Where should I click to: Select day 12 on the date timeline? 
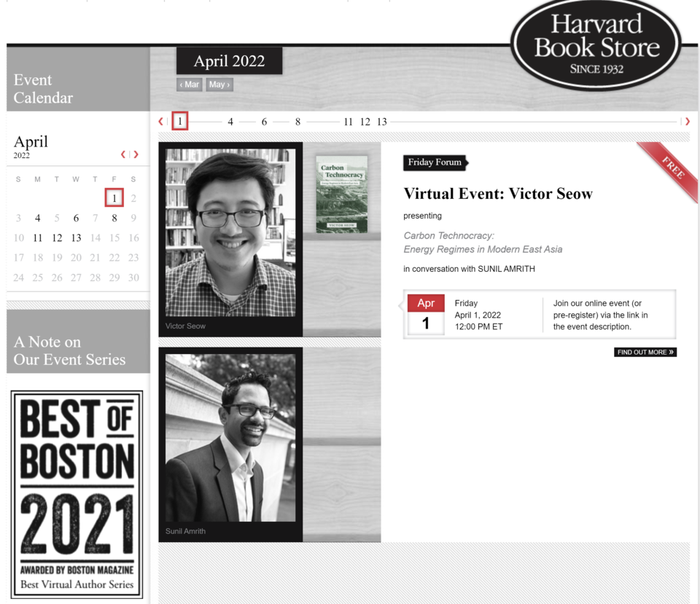point(365,122)
